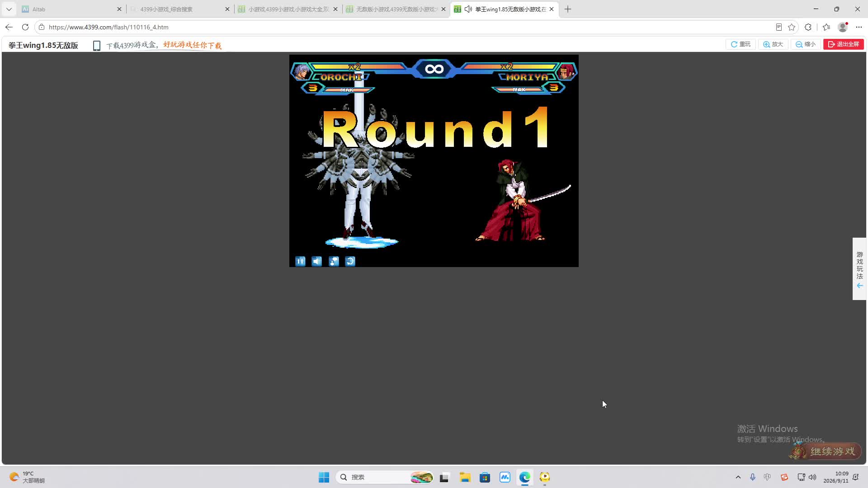This screenshot has width=868, height=488.
Task: Open the Sogou input method tray icon
Action: click(784, 477)
